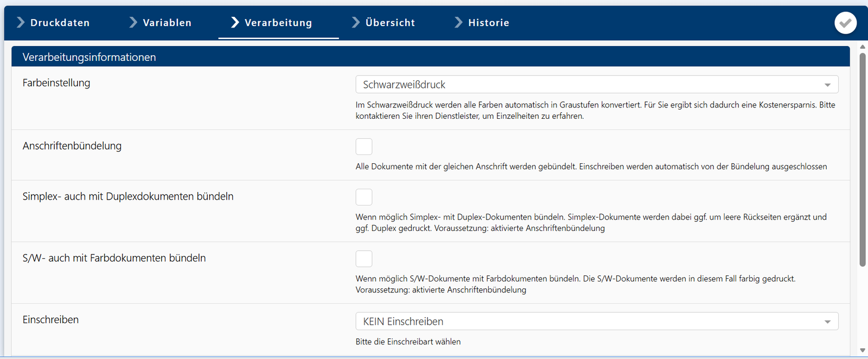Open the Einschreiben dropdown showing KEIN Einschreiben
868x359 pixels.
click(597, 322)
